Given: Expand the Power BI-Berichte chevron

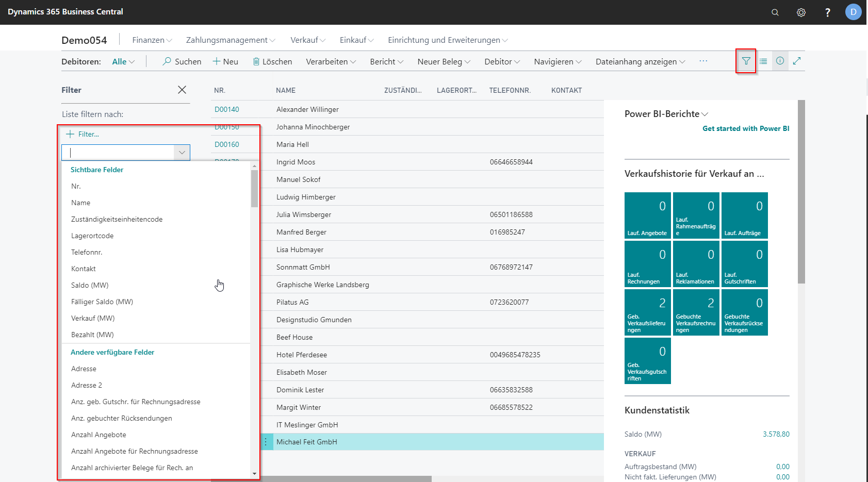Looking at the screenshot, I should pyautogui.click(x=705, y=114).
